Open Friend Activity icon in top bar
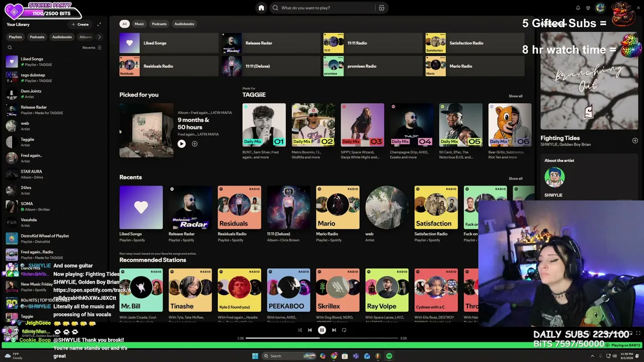 click(x=588, y=8)
